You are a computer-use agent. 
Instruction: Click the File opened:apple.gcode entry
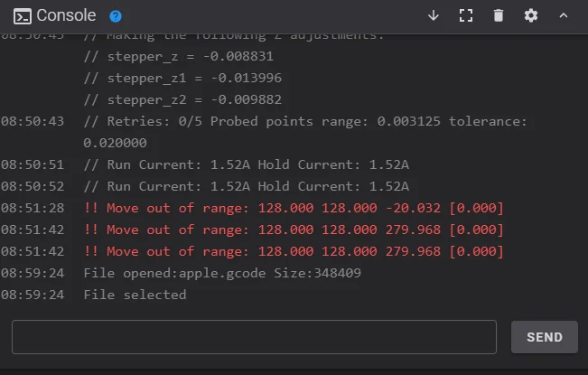[x=221, y=273]
